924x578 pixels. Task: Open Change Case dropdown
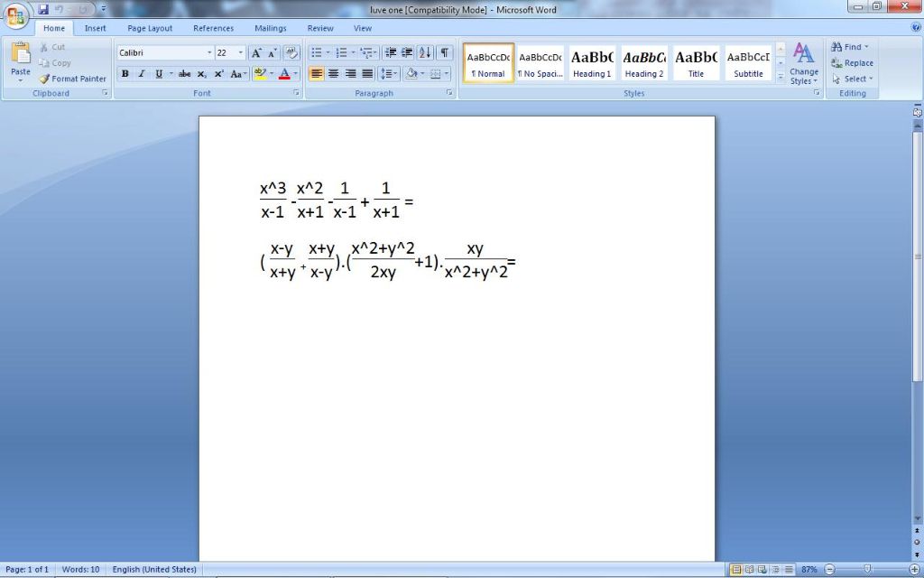click(x=237, y=74)
